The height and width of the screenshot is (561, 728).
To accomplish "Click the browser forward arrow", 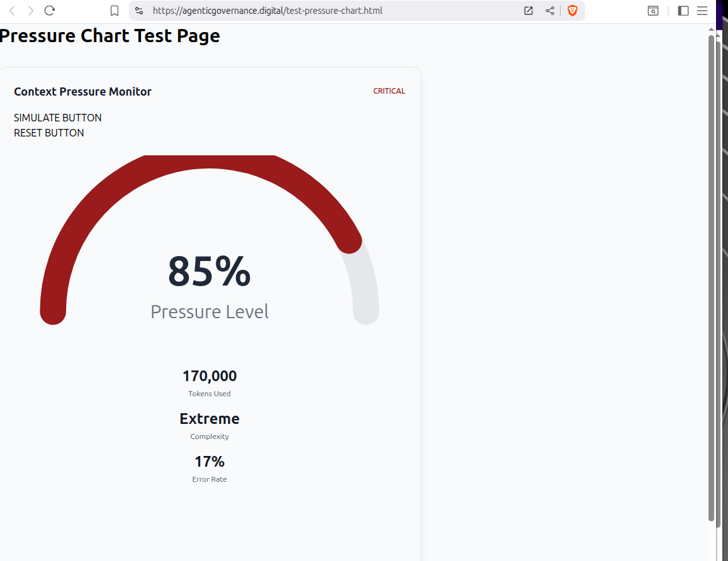I will pos(30,11).
